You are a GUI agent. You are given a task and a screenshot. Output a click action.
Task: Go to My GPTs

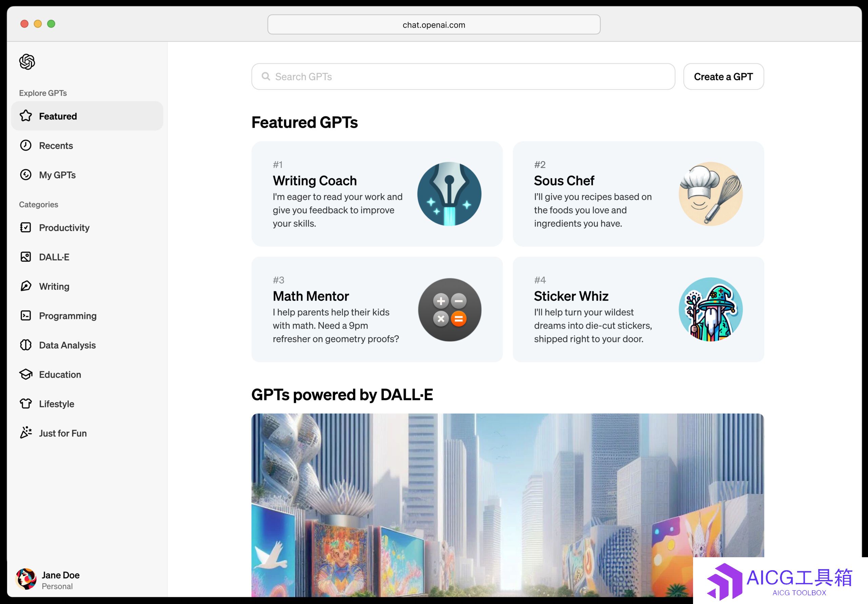87,175
